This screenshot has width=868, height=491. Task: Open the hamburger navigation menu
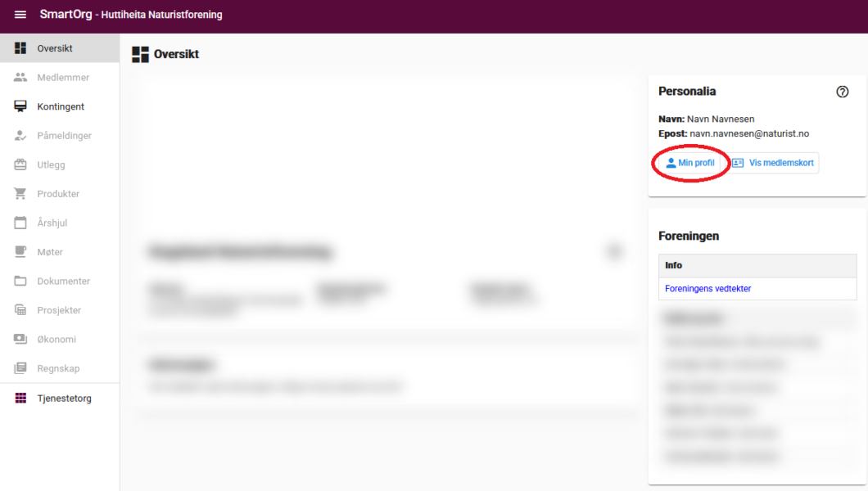(x=20, y=15)
